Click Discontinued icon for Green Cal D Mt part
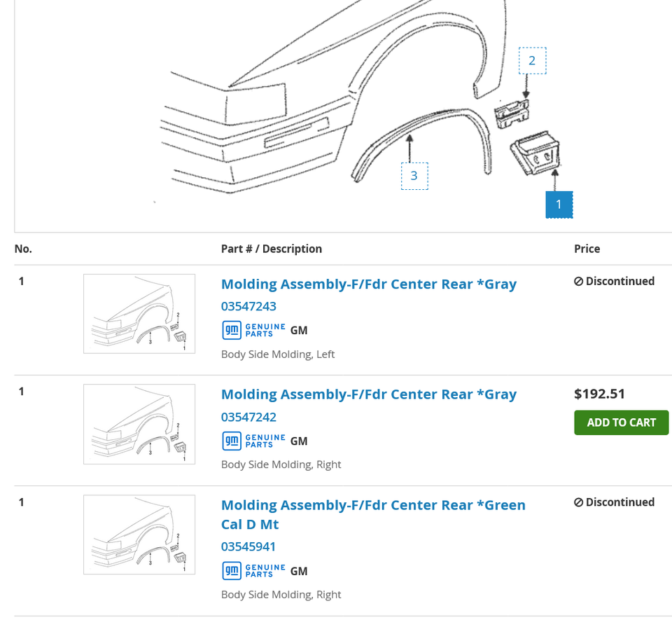The width and height of the screenshot is (672, 620). click(579, 502)
